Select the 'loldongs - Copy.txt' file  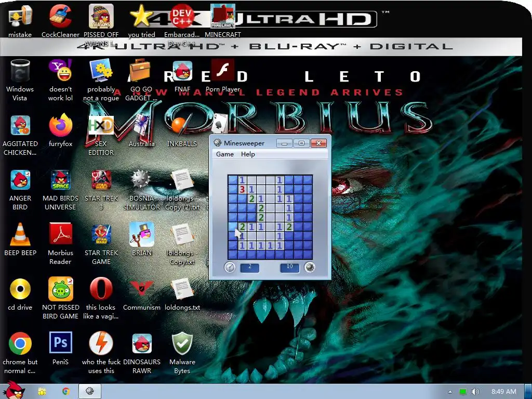click(x=182, y=244)
